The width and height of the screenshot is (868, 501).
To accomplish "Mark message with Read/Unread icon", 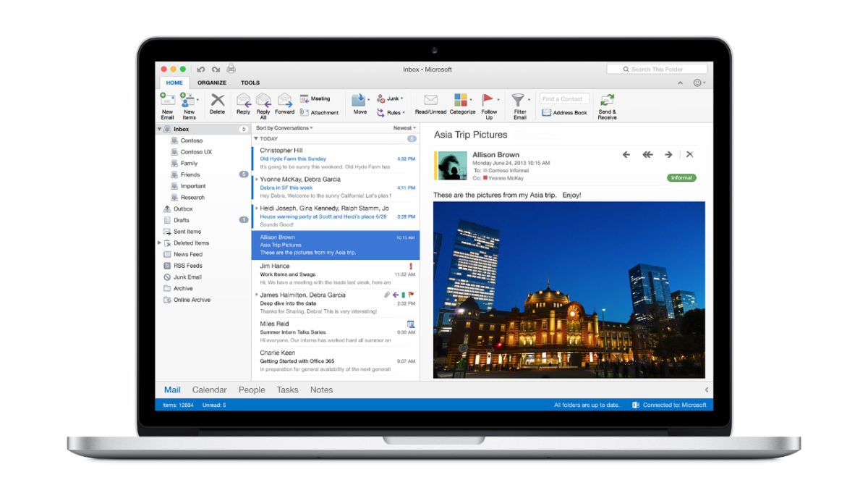I will click(x=430, y=105).
